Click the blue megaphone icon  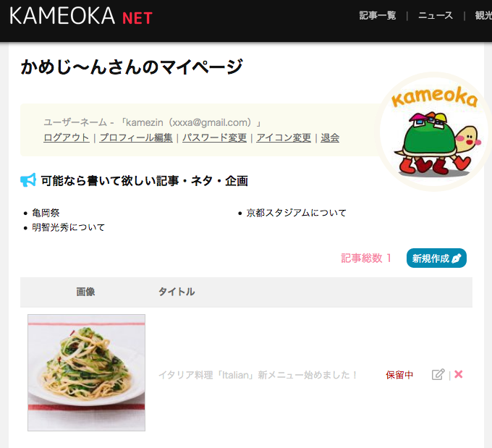(28, 180)
